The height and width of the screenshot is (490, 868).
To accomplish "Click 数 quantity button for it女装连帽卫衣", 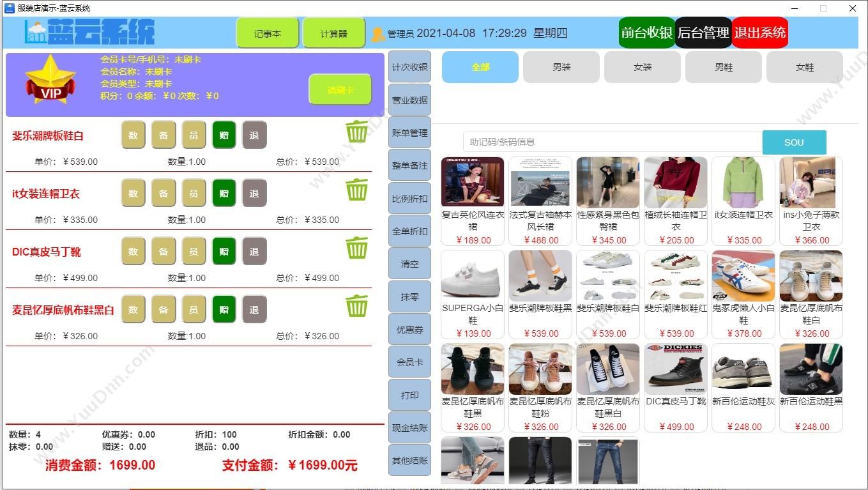I will pyautogui.click(x=133, y=193).
